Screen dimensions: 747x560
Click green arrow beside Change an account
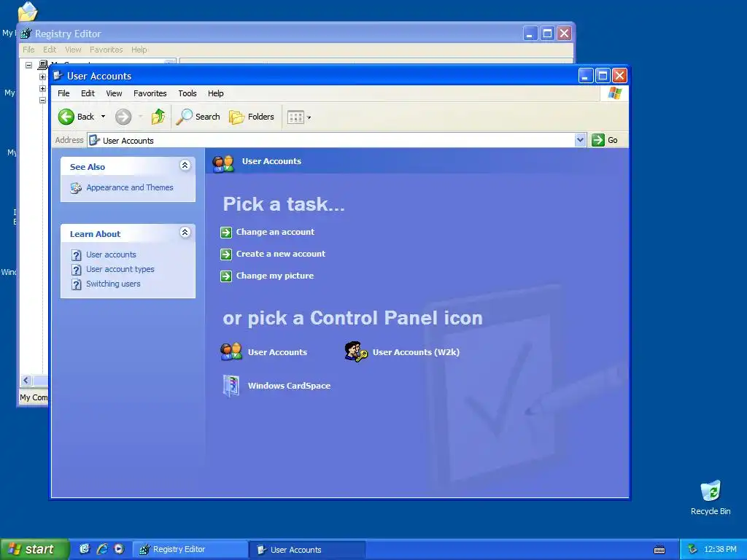tap(226, 233)
